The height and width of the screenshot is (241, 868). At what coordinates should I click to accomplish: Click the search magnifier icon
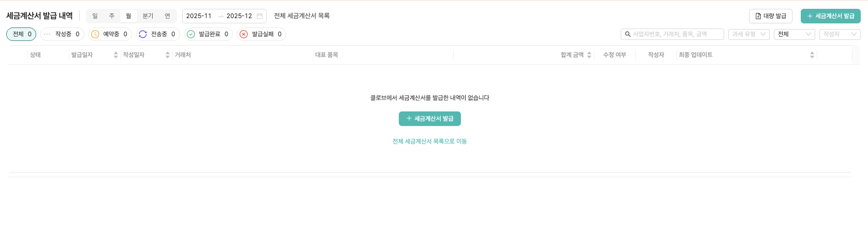627,34
